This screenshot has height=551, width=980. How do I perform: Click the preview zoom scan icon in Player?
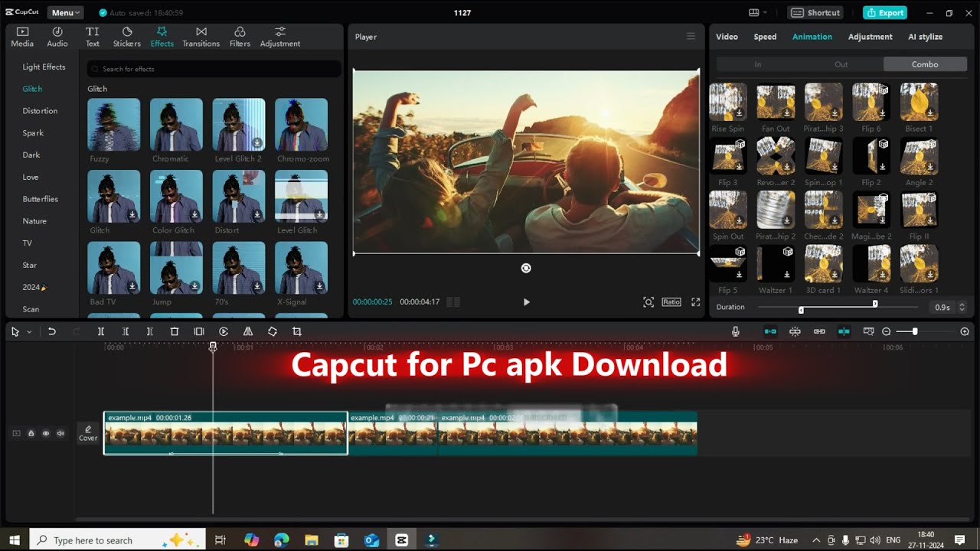coord(648,302)
